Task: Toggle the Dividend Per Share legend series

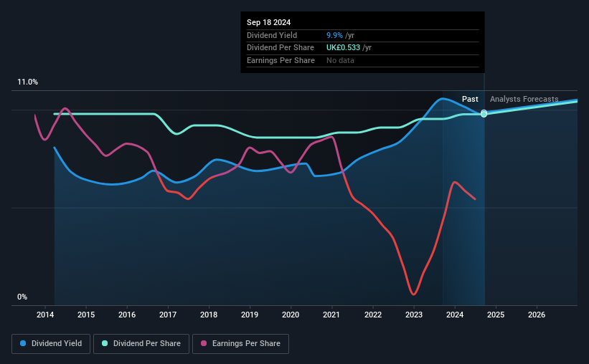Action: pos(141,344)
